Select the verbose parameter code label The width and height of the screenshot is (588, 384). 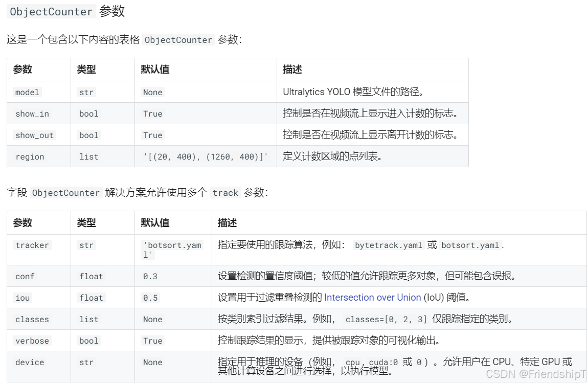click(x=32, y=341)
